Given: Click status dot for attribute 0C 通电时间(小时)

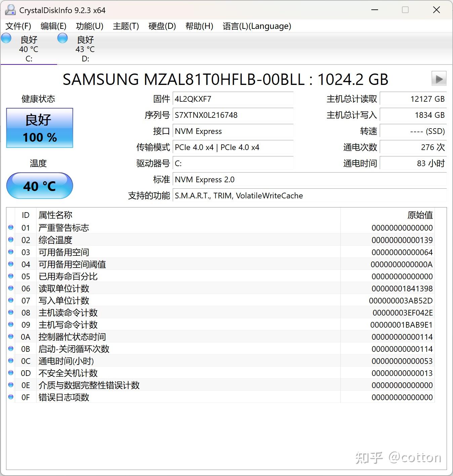Looking at the screenshot, I should [11, 361].
